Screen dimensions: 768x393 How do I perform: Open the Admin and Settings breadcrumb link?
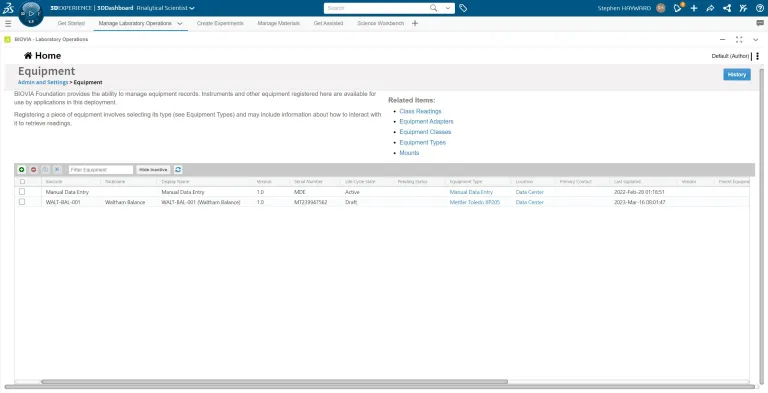click(43, 82)
